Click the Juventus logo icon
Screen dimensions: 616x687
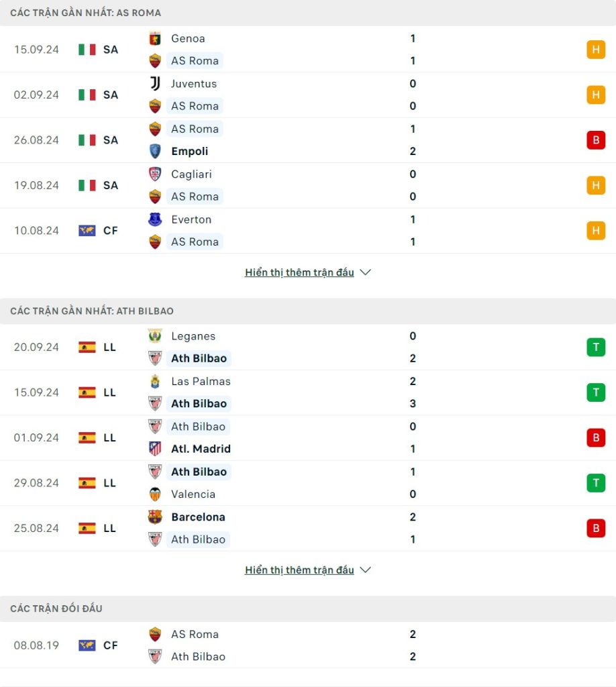pos(155,84)
